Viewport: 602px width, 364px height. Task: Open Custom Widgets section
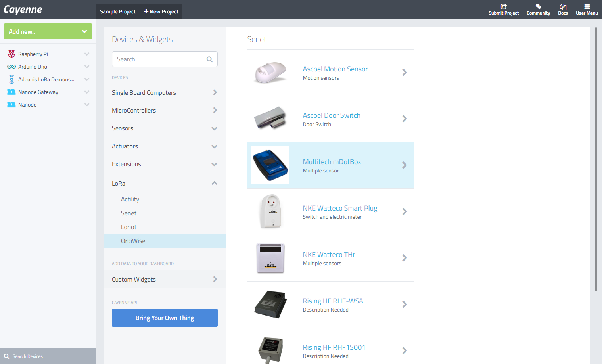165,279
